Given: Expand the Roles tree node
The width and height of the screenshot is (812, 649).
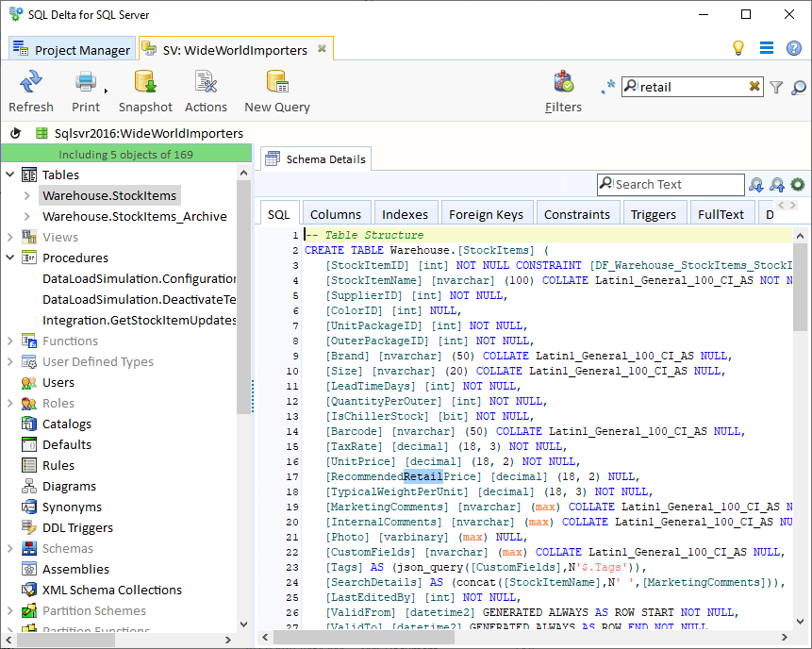Looking at the screenshot, I should point(9,403).
